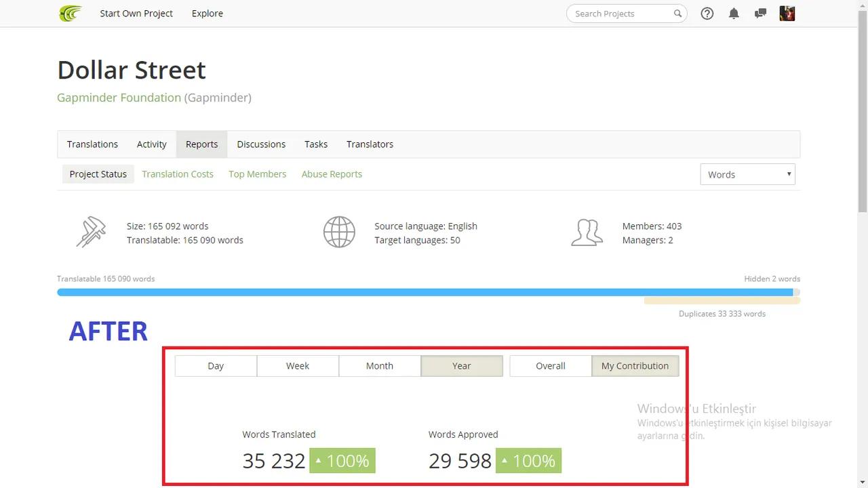The image size is (868, 488).
Task: Open the user avatar menu
Action: point(787,14)
